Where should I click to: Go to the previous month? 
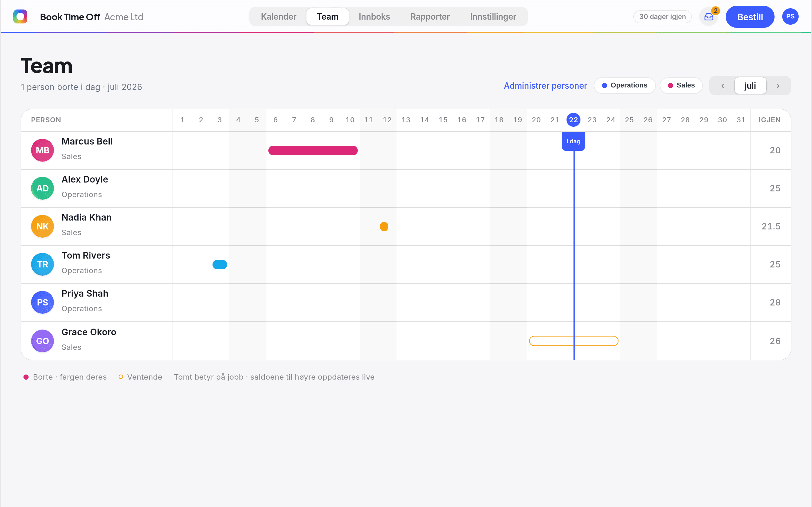723,86
